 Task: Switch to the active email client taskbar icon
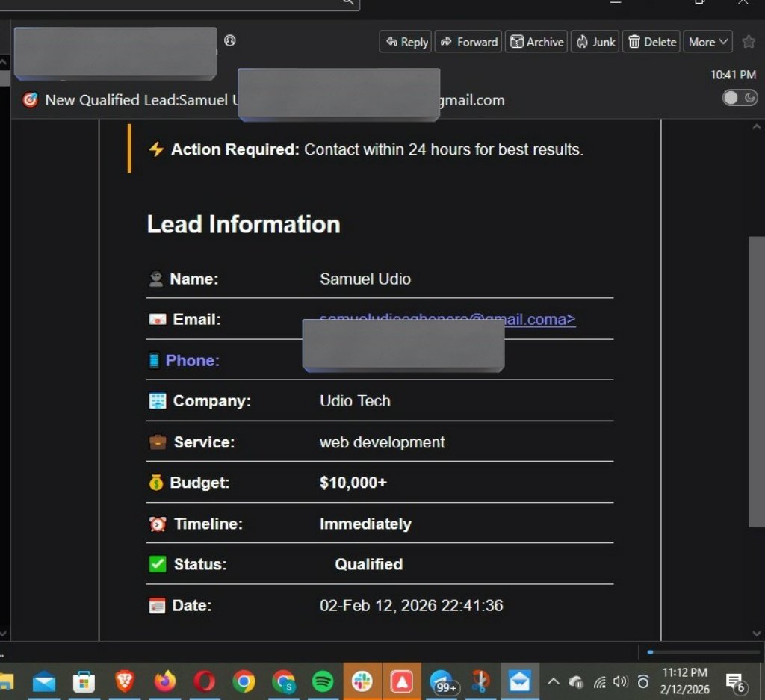click(520, 681)
